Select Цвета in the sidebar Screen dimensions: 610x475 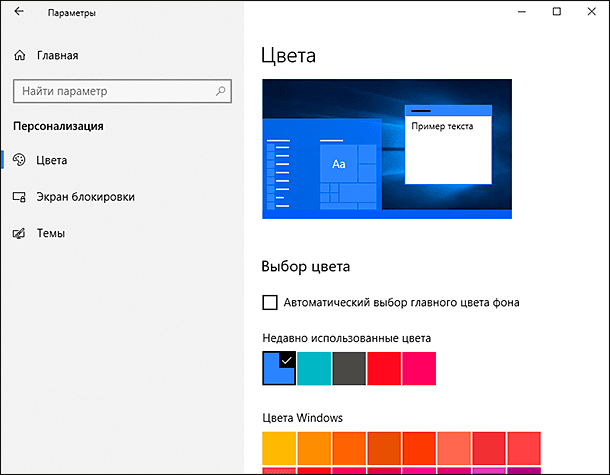51,160
